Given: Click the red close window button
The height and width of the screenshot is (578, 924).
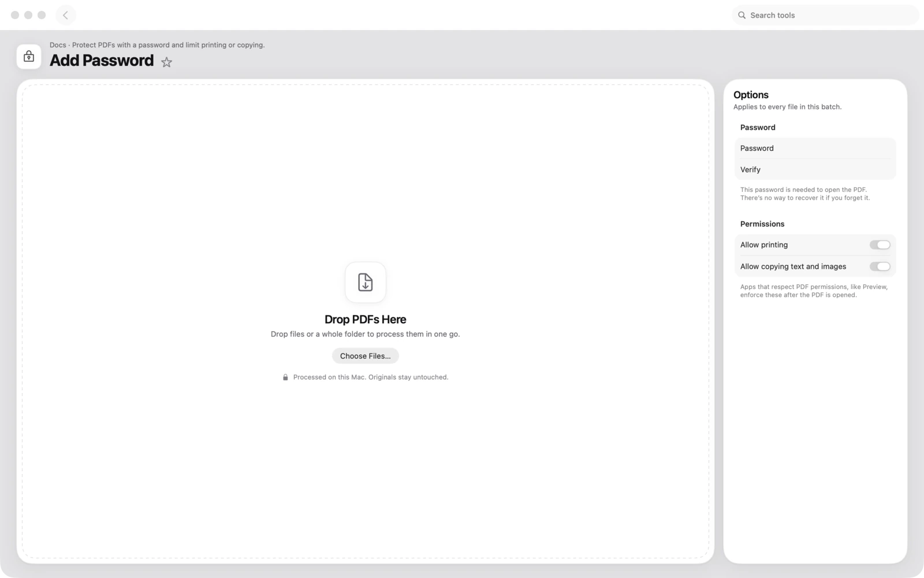Looking at the screenshot, I should point(15,15).
